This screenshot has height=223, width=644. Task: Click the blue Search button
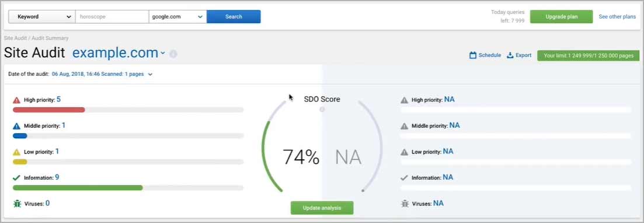pos(234,17)
